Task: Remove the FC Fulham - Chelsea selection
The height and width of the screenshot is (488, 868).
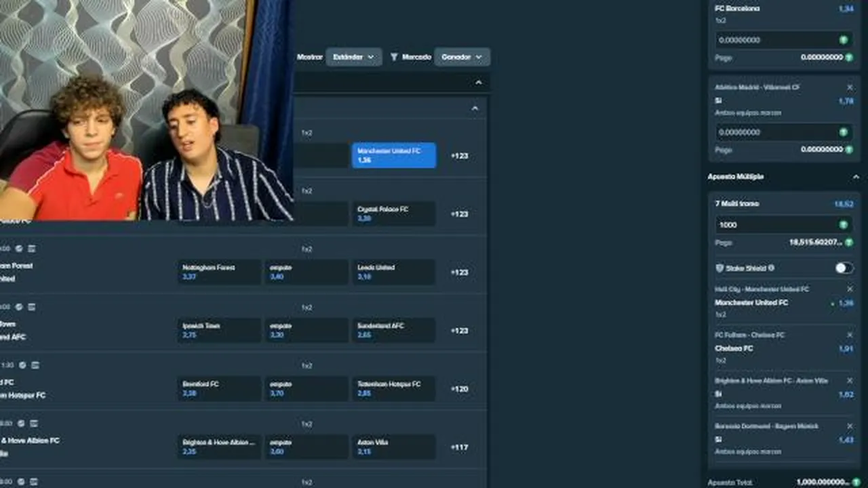Action: pos(850,335)
